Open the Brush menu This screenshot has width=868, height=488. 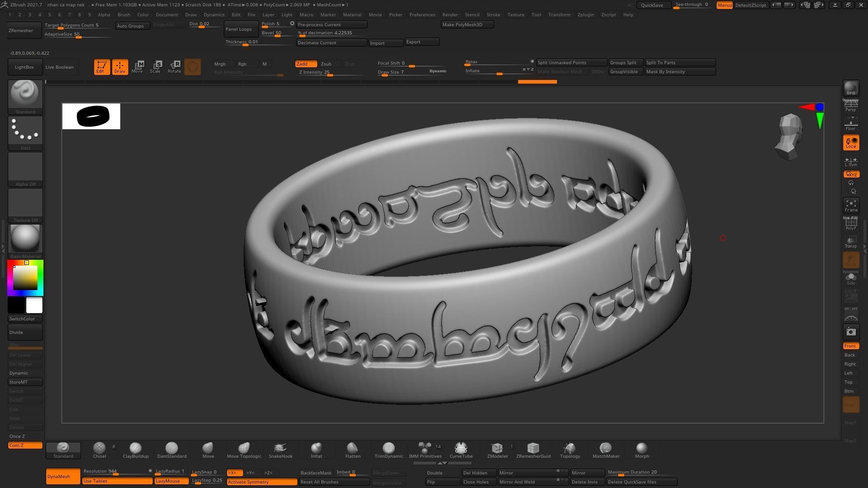coord(123,14)
